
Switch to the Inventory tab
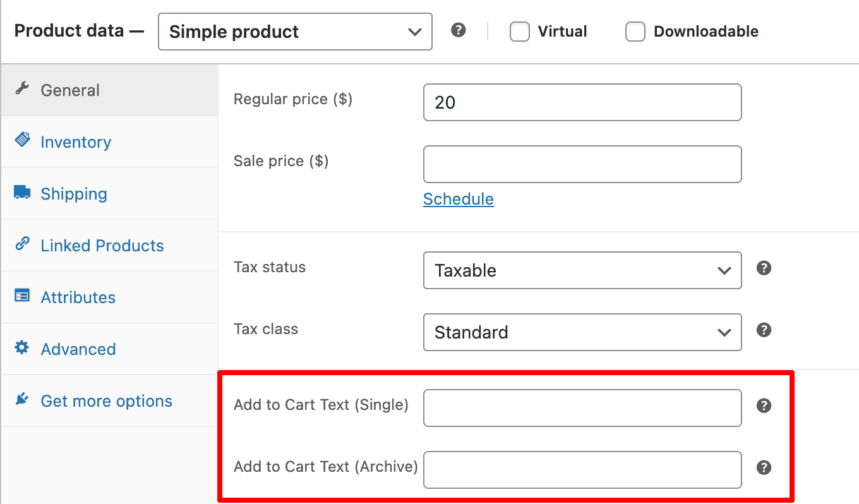[110, 142]
